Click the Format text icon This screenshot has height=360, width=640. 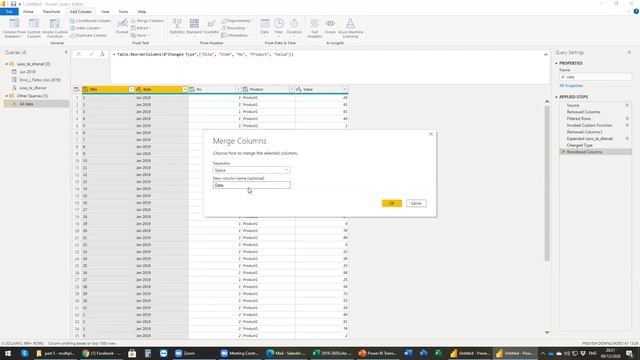pyautogui.click(x=122, y=24)
